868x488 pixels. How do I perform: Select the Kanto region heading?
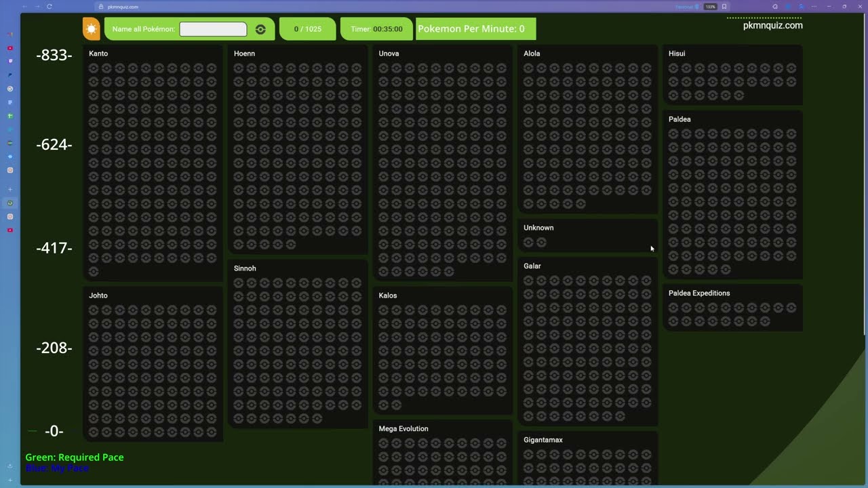coord(98,54)
